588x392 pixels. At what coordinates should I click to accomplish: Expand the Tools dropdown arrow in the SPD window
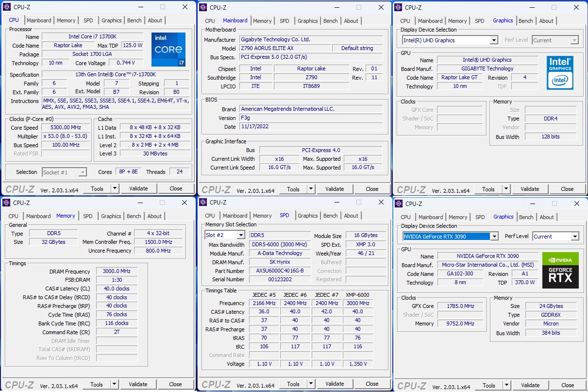[x=311, y=384]
